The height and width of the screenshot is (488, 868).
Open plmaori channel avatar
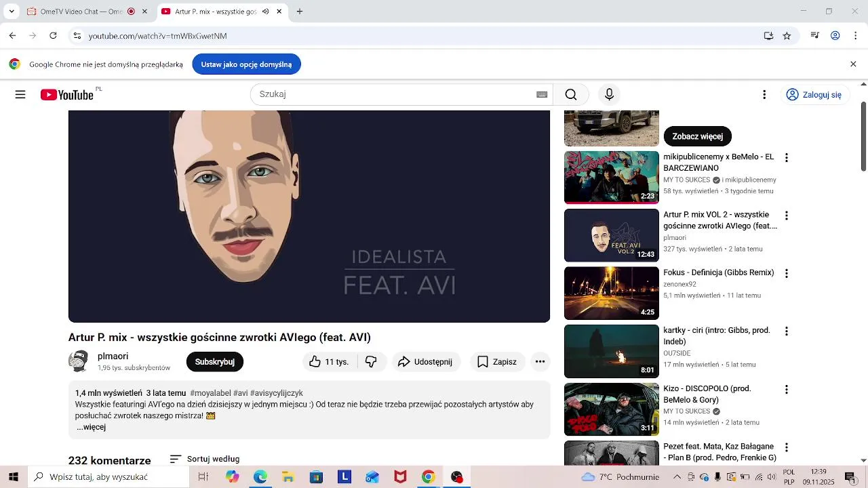pyautogui.click(x=79, y=362)
